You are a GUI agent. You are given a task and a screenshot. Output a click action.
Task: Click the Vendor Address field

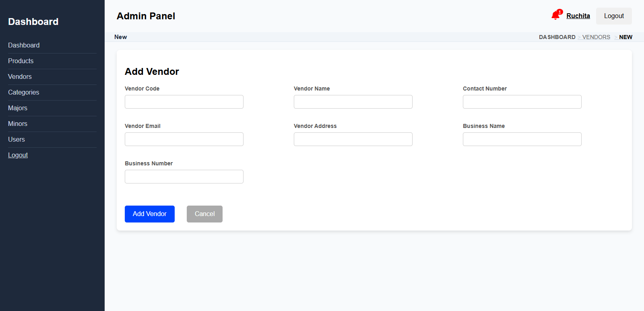click(353, 139)
